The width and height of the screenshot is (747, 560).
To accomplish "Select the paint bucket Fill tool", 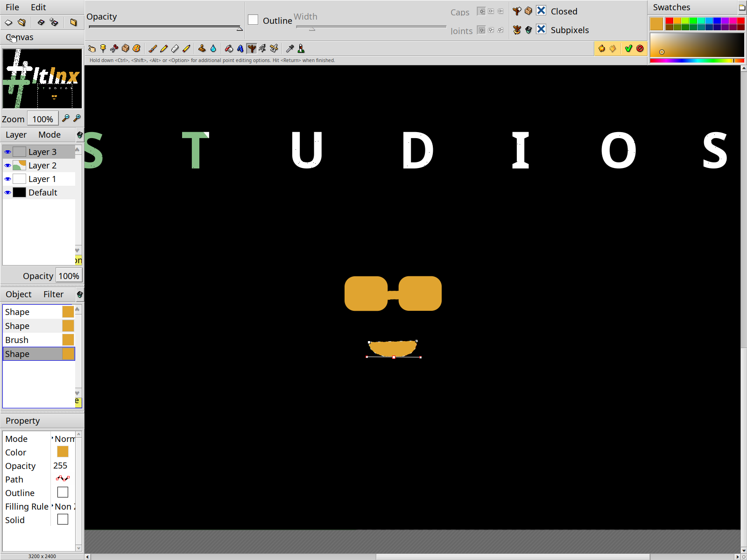I will click(x=229, y=49).
